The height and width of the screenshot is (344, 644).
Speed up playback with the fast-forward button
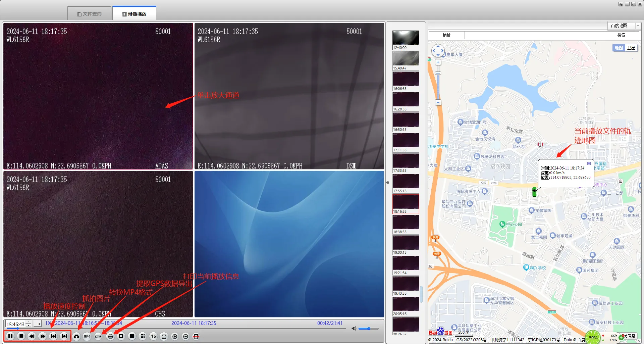[43, 336]
